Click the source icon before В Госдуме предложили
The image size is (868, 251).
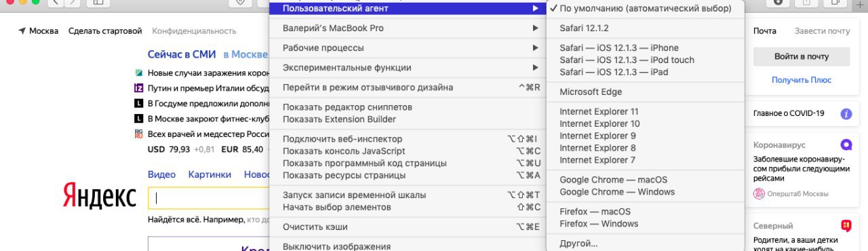[138, 103]
